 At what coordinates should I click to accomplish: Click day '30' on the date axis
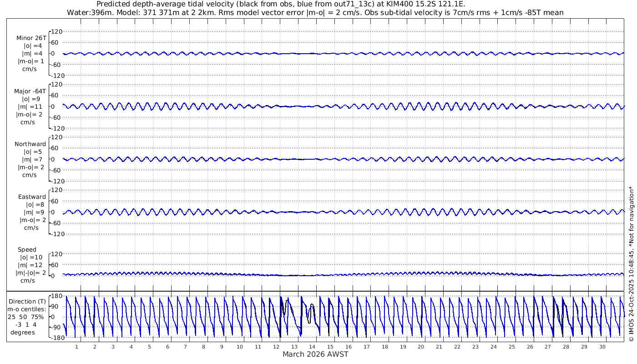pyautogui.click(x=602, y=347)
